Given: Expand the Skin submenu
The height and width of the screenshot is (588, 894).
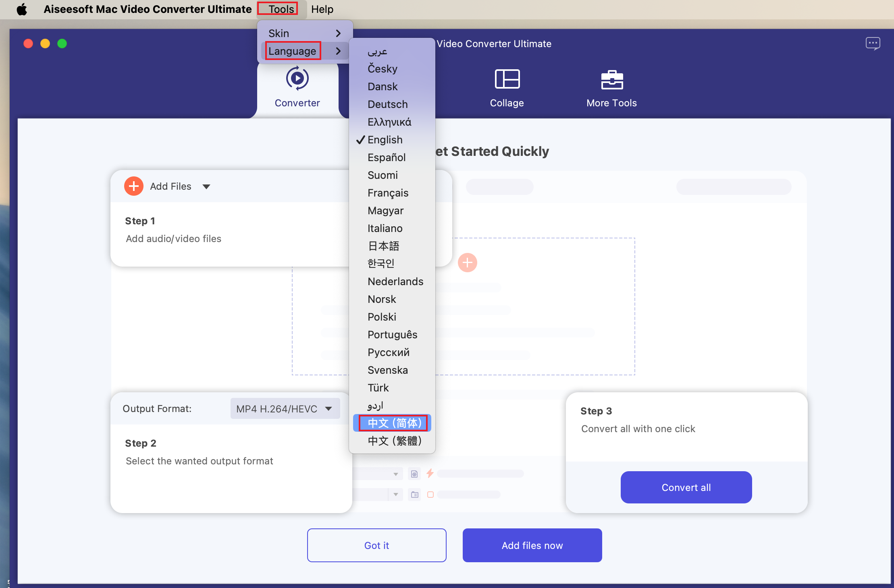Looking at the screenshot, I should click(x=305, y=33).
